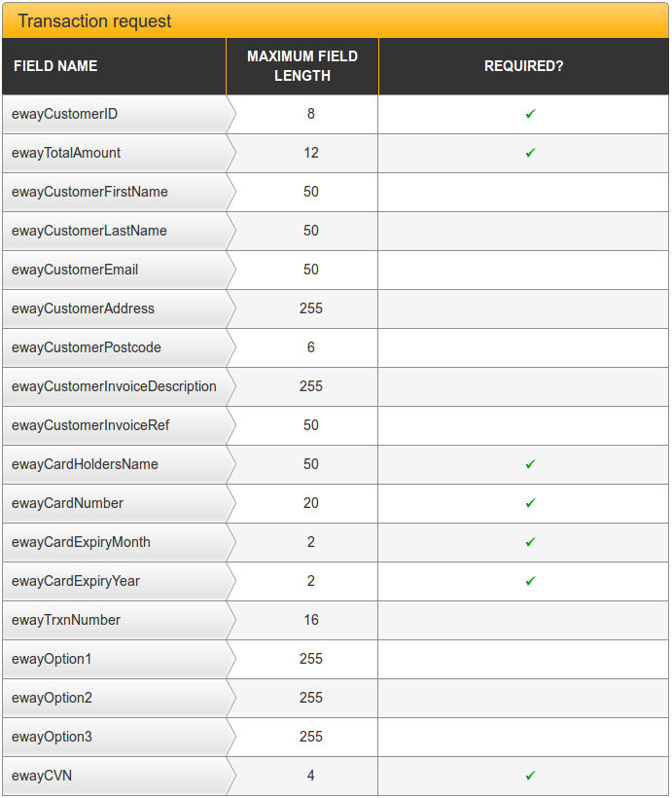Click the empty Required cell for ewayCustomerLastName
Viewport: 672px width, 798px height.
coord(523,231)
